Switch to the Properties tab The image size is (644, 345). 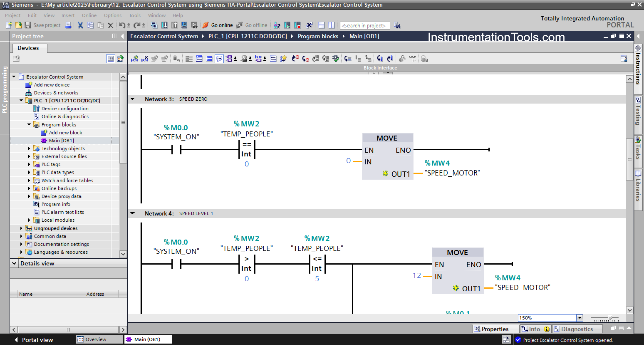(x=492, y=329)
